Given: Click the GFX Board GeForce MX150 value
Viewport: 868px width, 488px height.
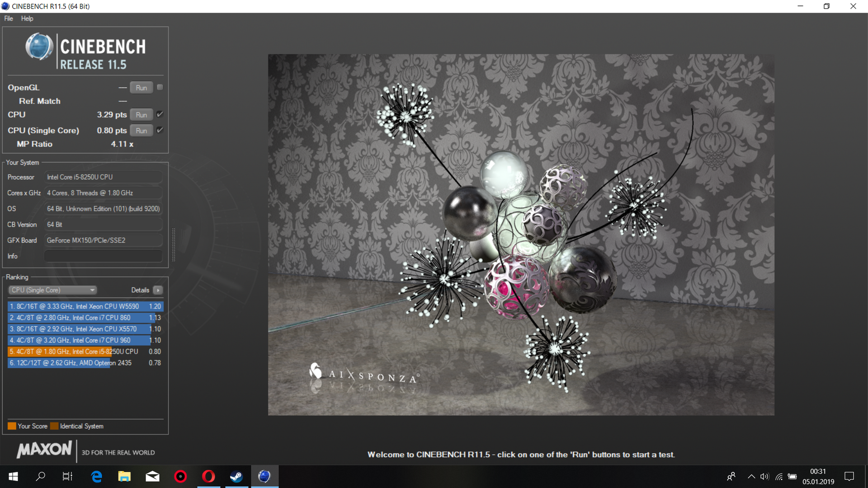Looking at the screenshot, I should (86, 240).
